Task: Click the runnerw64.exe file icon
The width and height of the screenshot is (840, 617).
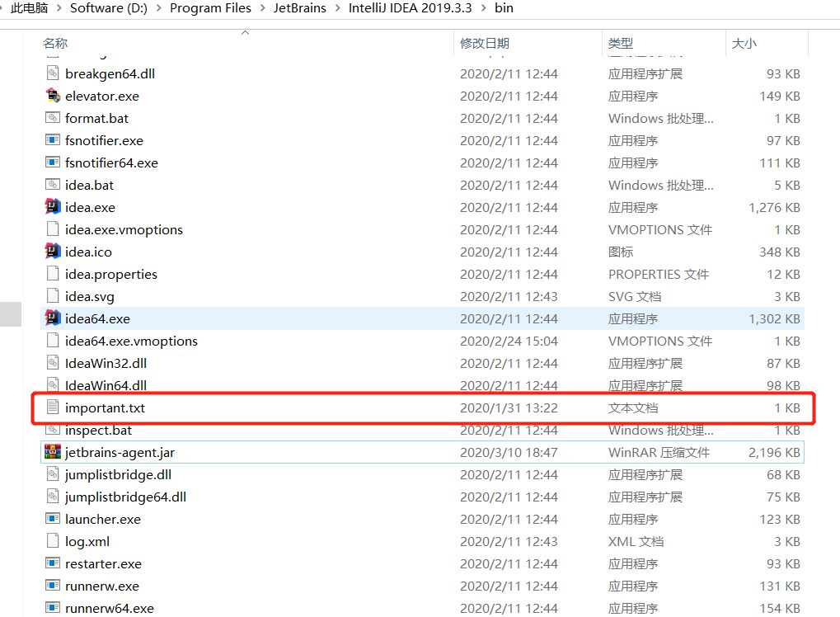Action: pyautogui.click(x=53, y=607)
